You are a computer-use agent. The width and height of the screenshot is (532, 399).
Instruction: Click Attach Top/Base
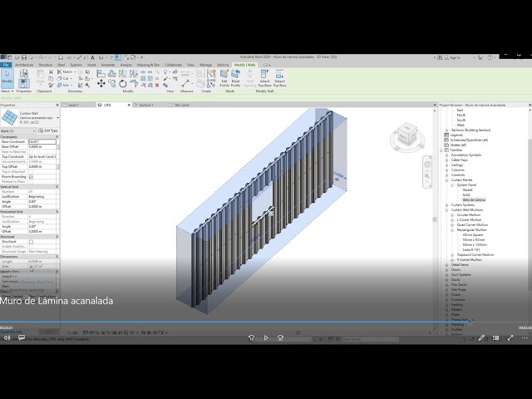click(264, 77)
